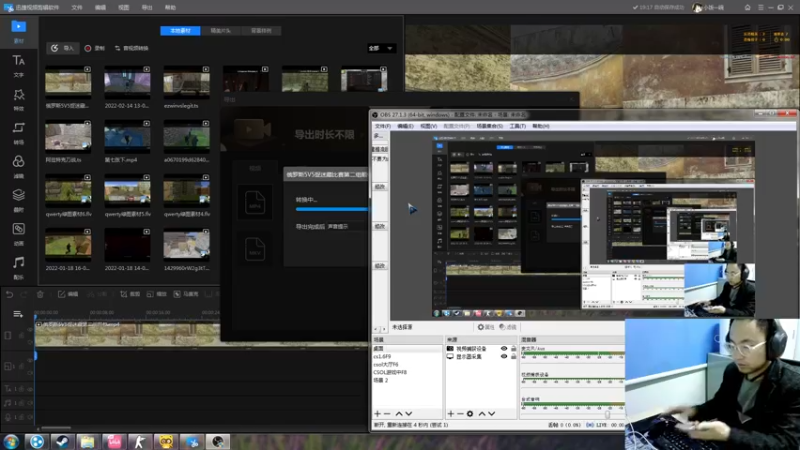Viewport: 800px width, 450px height.
Task: Move source up in OBS sources panel
Action: click(x=482, y=414)
